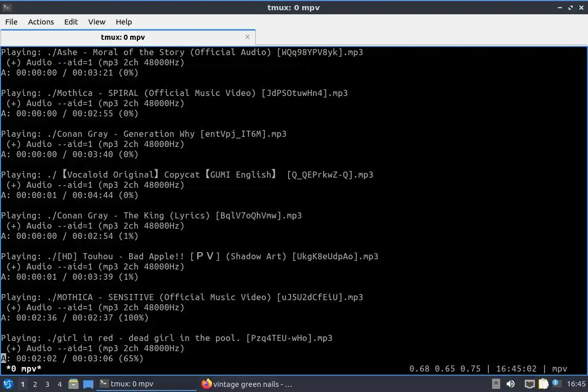
Task: Switch to virtual desktop 2
Action: click(35, 384)
